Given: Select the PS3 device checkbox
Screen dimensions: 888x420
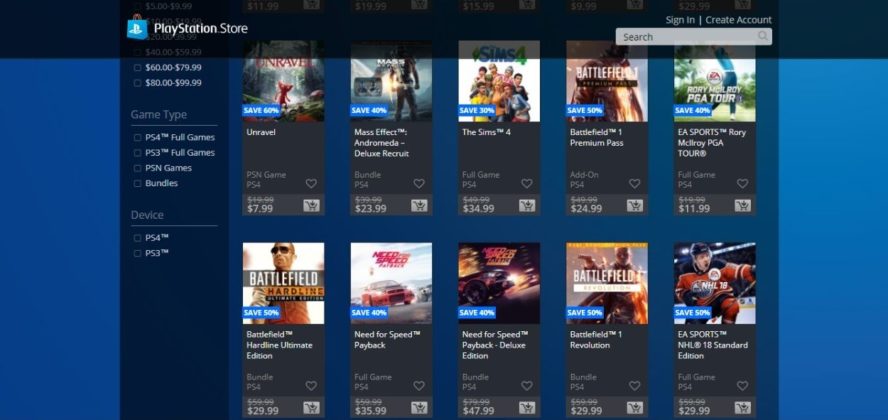Looking at the screenshot, I should [x=138, y=253].
